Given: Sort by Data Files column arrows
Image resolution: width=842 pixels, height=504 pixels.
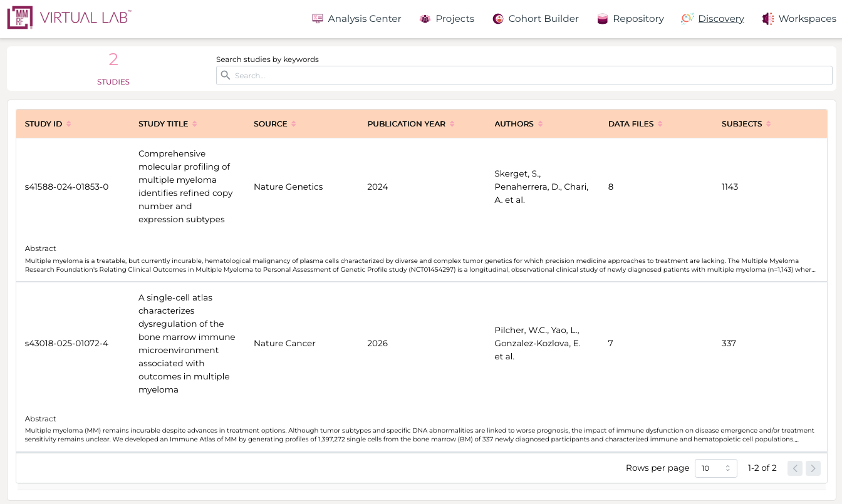Looking at the screenshot, I should 660,124.
